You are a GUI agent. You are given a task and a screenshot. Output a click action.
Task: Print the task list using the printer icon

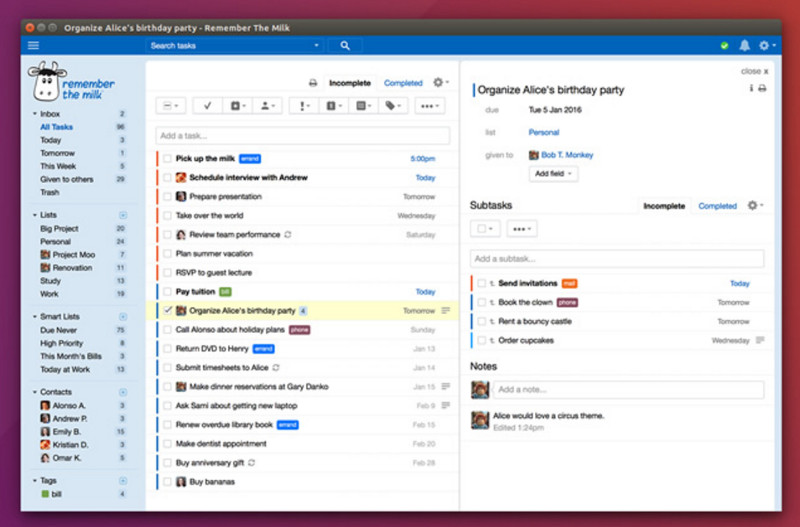[313, 83]
